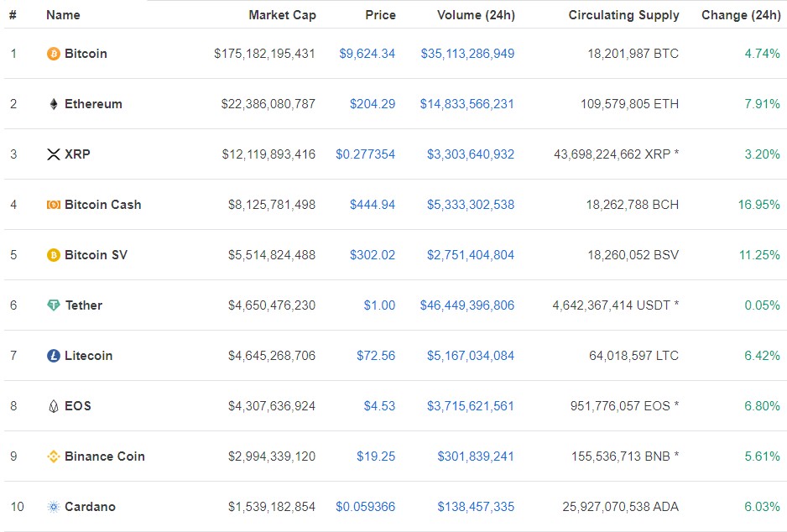This screenshot has height=532, width=787.
Task: Click the Cardano logo icon
Action: tap(53, 506)
